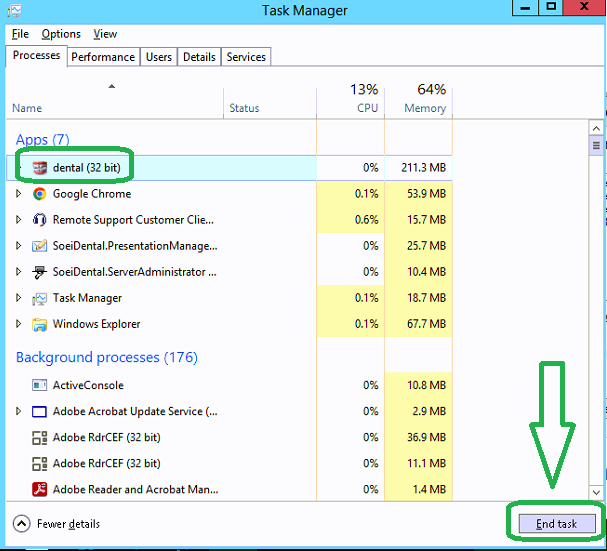607x551 pixels.
Task: Click the Task Manager title bar icon
Action: tap(14, 10)
